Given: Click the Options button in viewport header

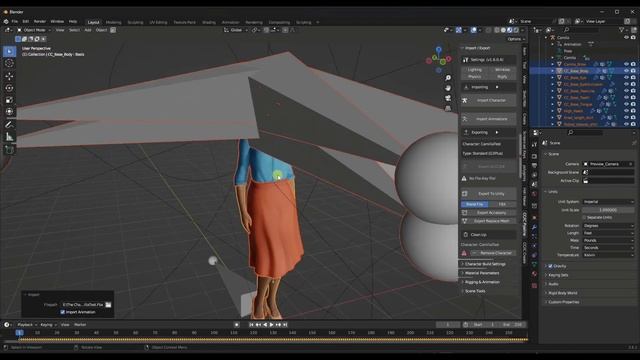Looking at the screenshot, I should [x=515, y=39].
